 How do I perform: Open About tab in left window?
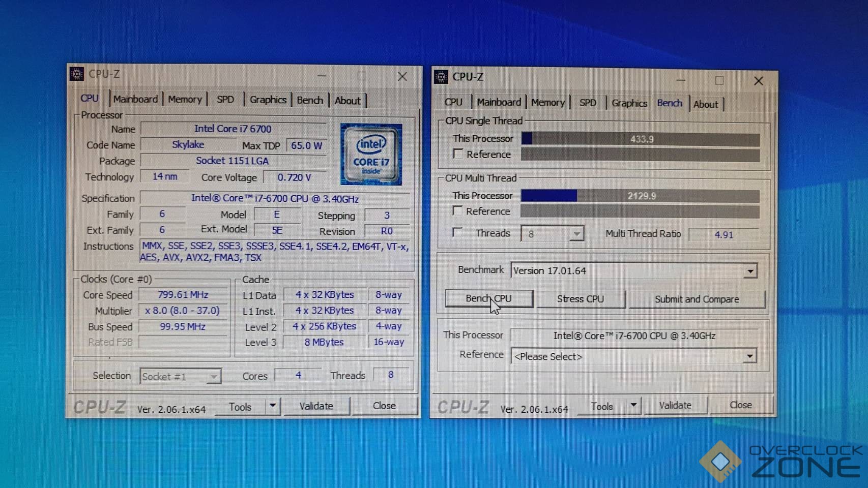point(348,101)
